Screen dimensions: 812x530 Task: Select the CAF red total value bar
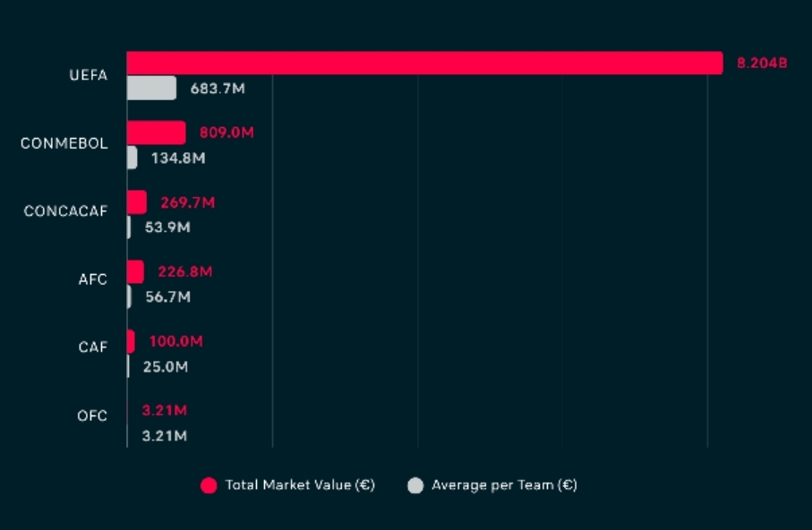click(131, 341)
